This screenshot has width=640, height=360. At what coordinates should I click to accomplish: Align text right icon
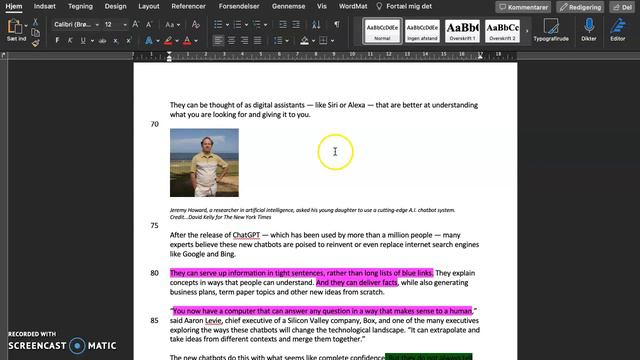[x=244, y=40]
